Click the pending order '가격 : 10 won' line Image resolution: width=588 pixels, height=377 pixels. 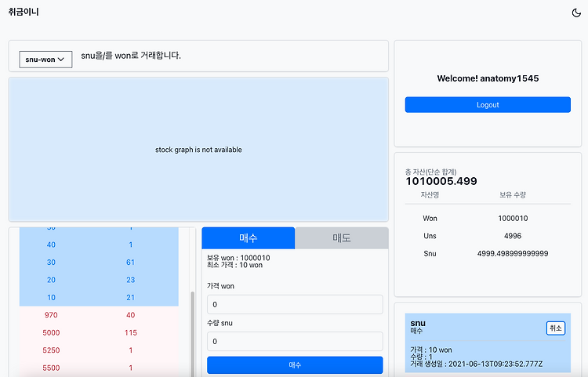[431, 350]
